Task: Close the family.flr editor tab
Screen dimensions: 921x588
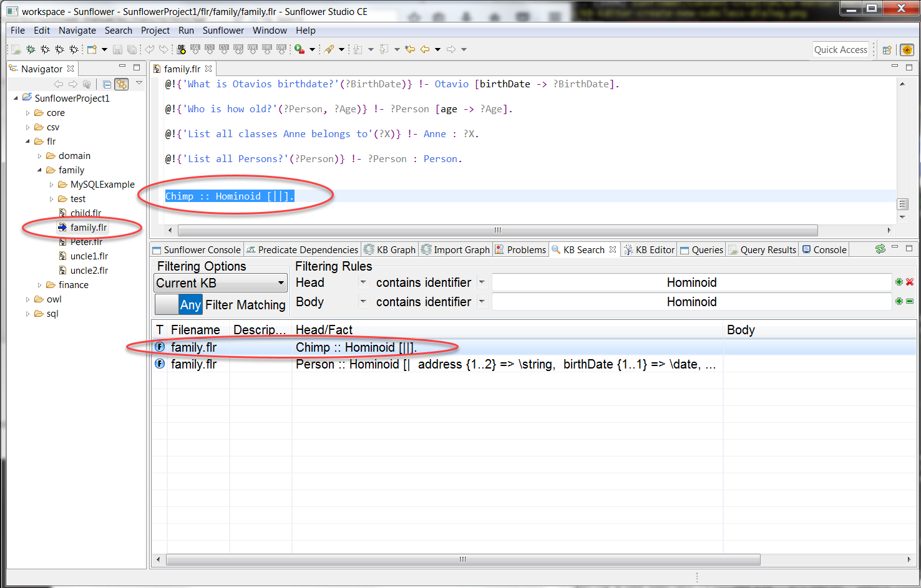Action: (208, 69)
